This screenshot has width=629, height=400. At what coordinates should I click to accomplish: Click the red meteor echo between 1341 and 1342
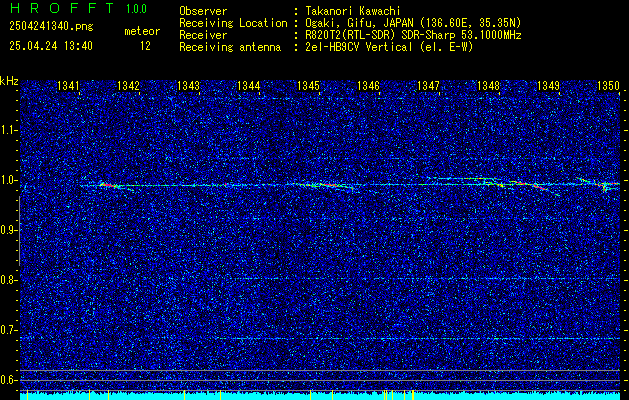(x=108, y=185)
